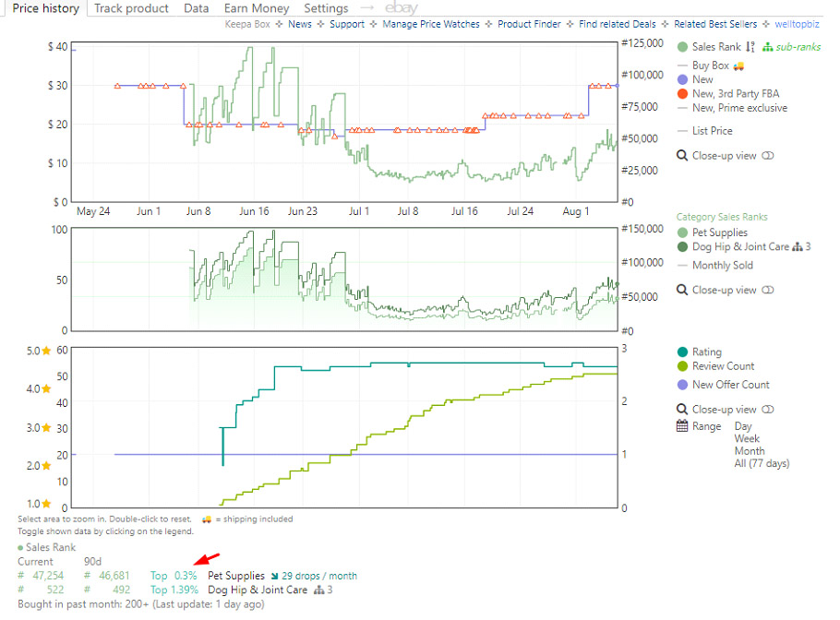Image resolution: width=840 pixels, height=620 pixels.
Task: Click the Sales Rank sort order icon
Action: [x=750, y=47]
